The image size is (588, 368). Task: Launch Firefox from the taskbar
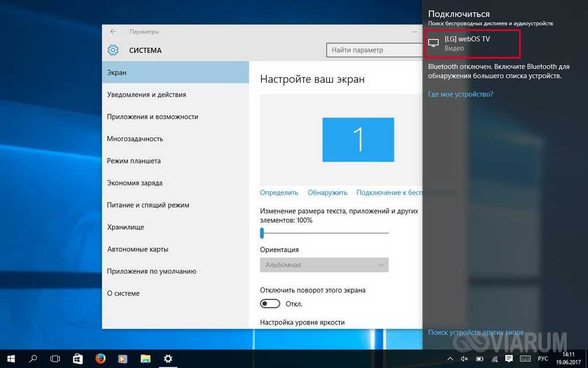coord(100,358)
